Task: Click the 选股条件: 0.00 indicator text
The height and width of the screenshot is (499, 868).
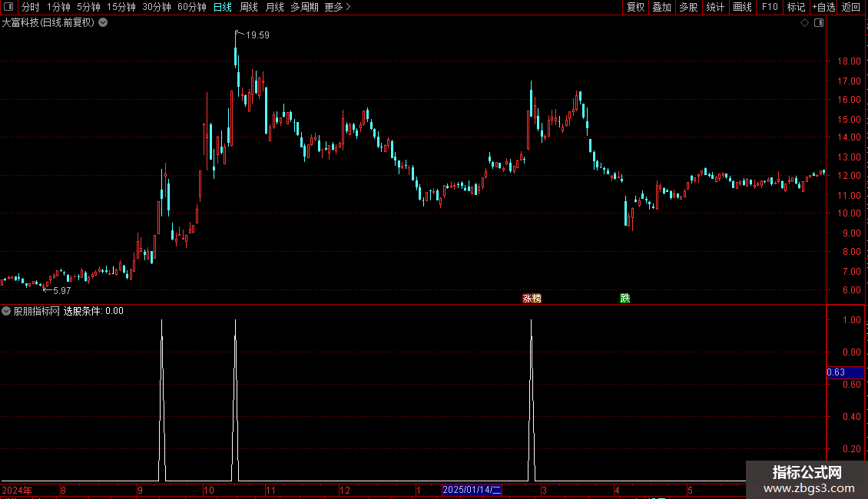Action: click(x=94, y=311)
